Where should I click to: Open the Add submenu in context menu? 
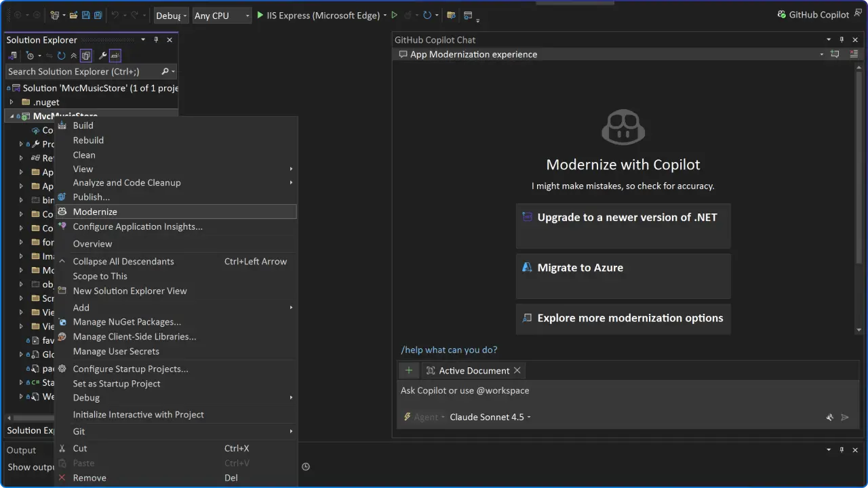point(176,308)
